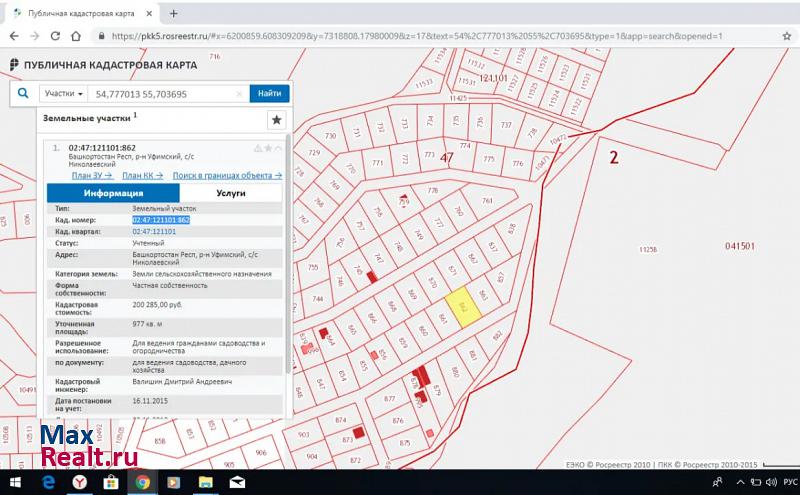Follow the Поиск в границах объекта link
Screen dimensions: 800x495
227,175
